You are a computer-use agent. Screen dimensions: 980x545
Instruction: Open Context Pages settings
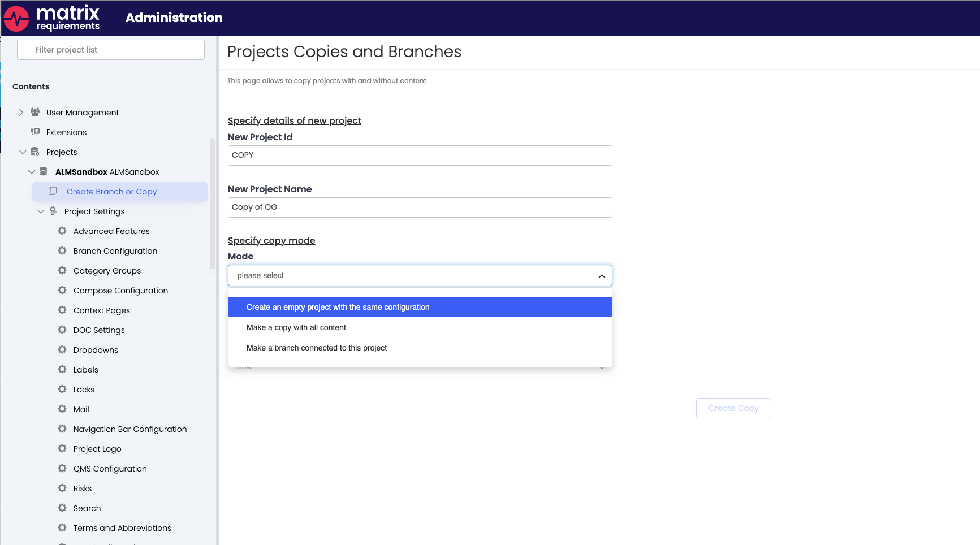102,310
